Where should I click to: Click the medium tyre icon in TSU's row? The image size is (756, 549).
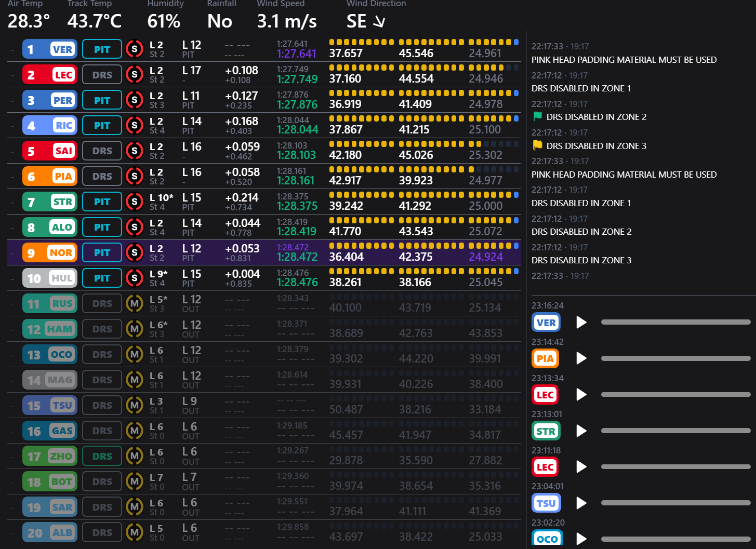click(x=135, y=405)
